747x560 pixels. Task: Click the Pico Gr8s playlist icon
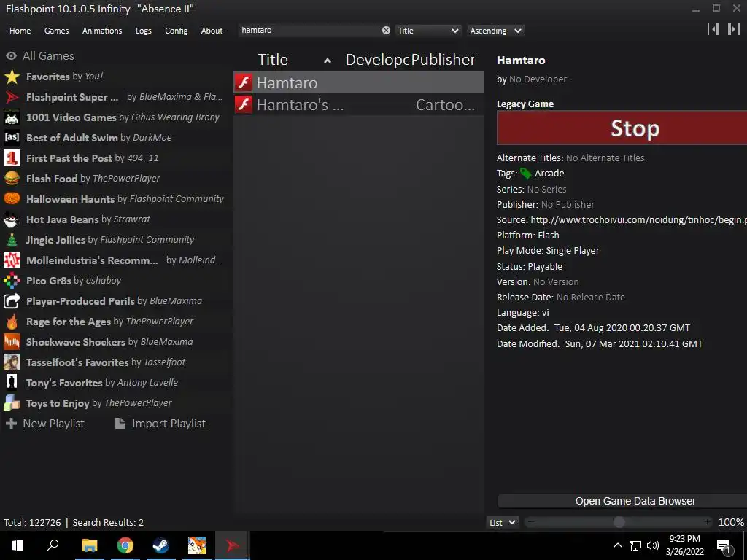(12, 281)
